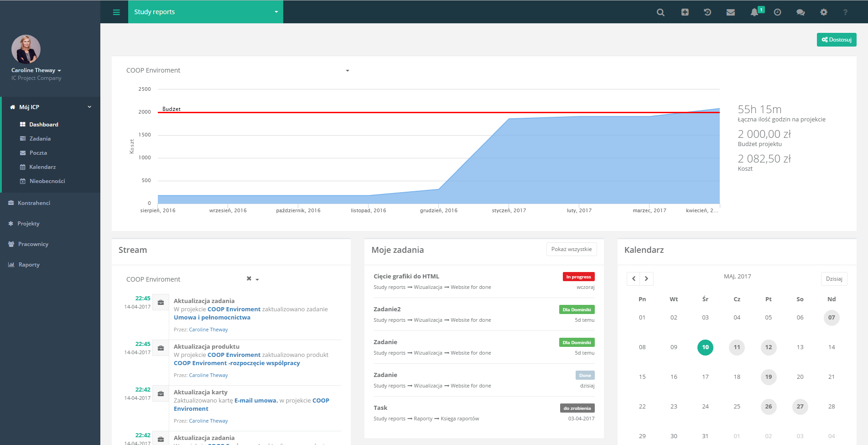Open notifications bell icon
The image size is (868, 445).
(754, 12)
